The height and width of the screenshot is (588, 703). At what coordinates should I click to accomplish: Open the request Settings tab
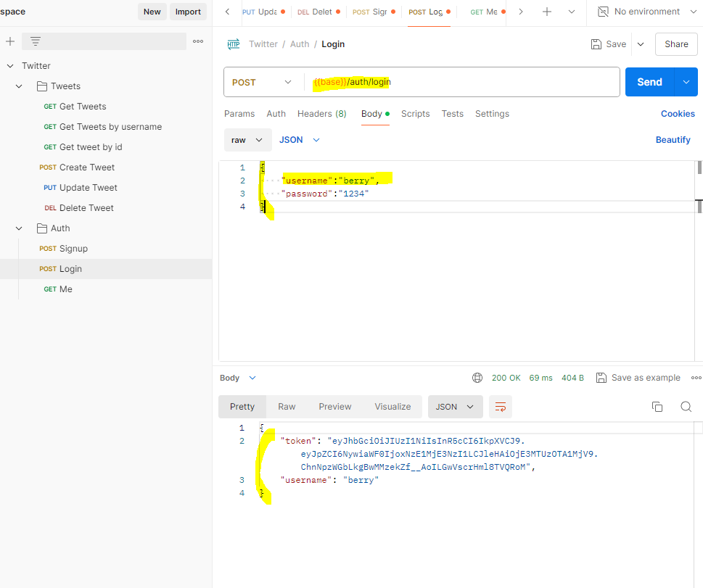point(493,114)
